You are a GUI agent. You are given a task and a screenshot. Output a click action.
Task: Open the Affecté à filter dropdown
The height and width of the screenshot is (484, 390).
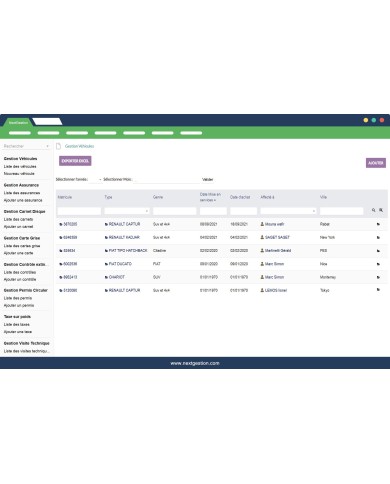point(288,211)
